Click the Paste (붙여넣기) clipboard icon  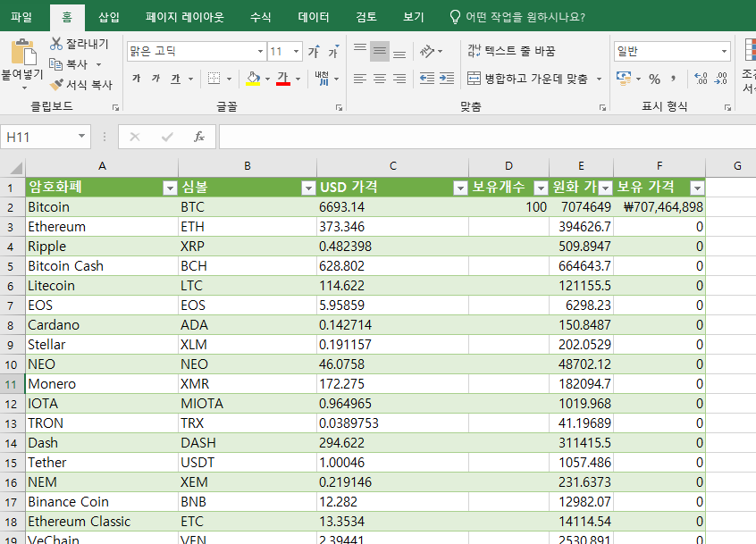(x=23, y=52)
